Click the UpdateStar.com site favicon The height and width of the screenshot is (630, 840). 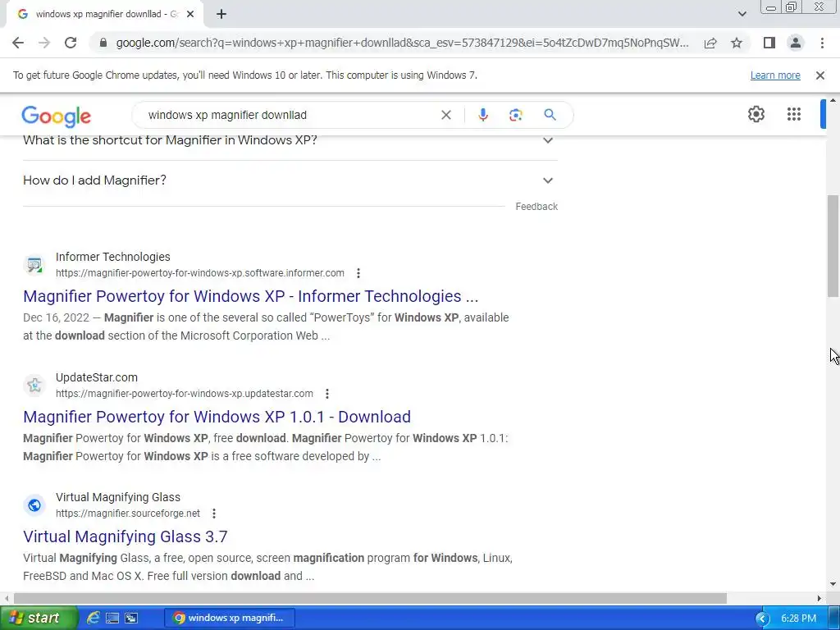coord(34,386)
